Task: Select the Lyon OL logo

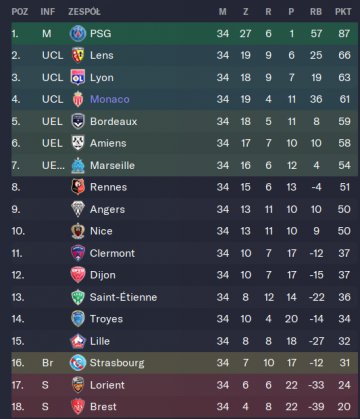Action: pos(78,77)
